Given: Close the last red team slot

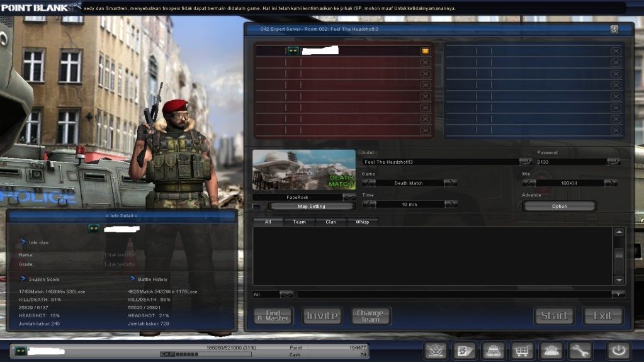Looking at the screenshot, I should pos(425,130).
